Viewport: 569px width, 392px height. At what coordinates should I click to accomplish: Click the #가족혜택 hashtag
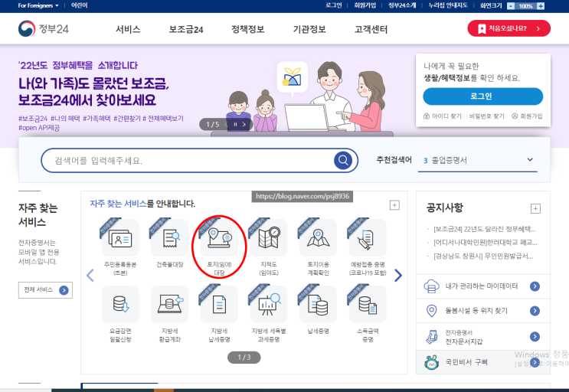[96, 119]
